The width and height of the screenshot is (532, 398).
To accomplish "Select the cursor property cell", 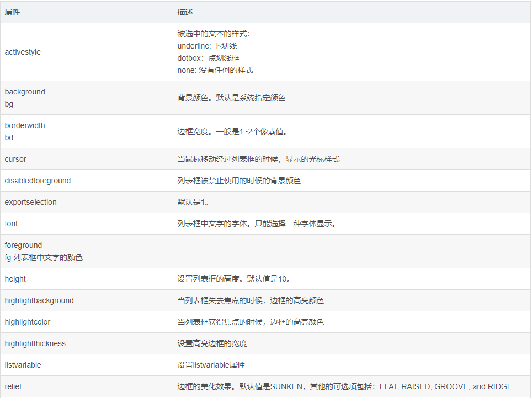I will tap(15, 159).
